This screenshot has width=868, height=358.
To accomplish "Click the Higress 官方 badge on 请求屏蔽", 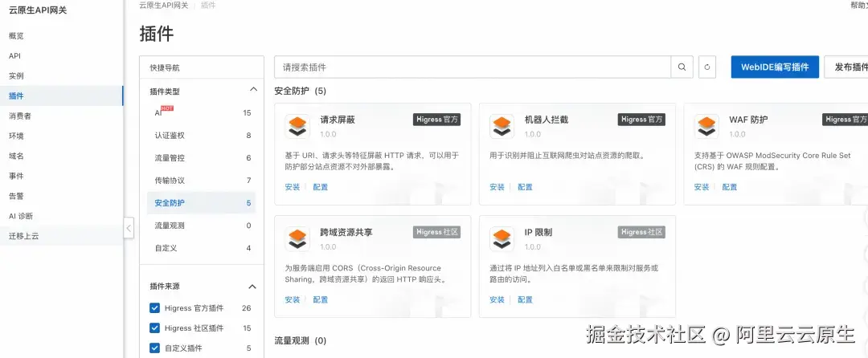I will (436, 120).
